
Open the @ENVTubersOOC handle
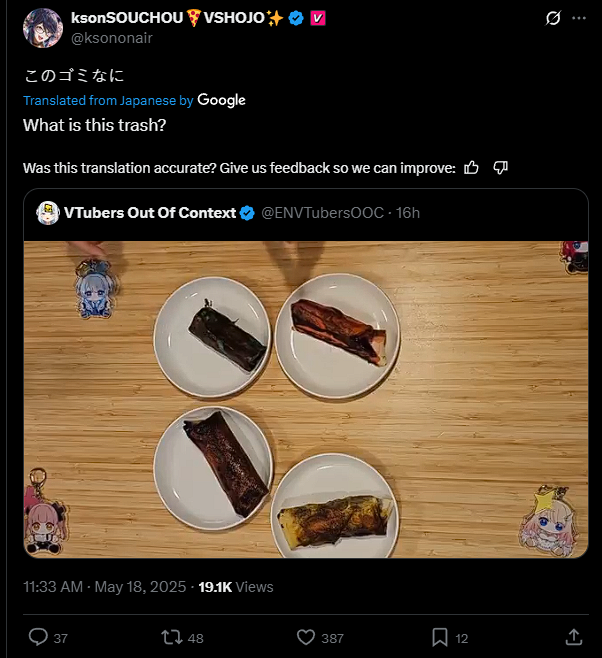click(x=322, y=212)
